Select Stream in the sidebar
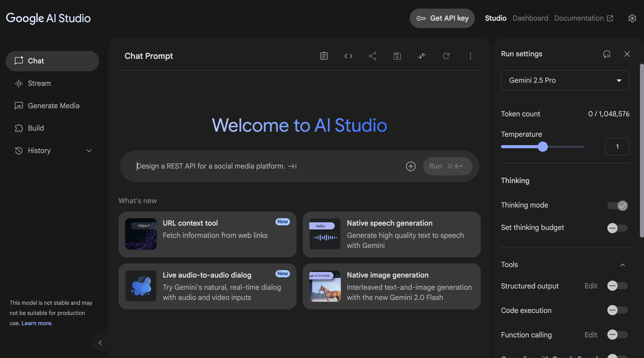The width and height of the screenshot is (644, 358). coord(52,83)
